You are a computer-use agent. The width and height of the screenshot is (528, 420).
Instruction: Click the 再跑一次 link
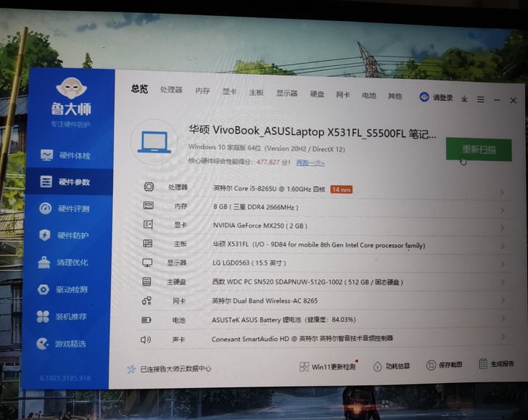[x=310, y=163]
